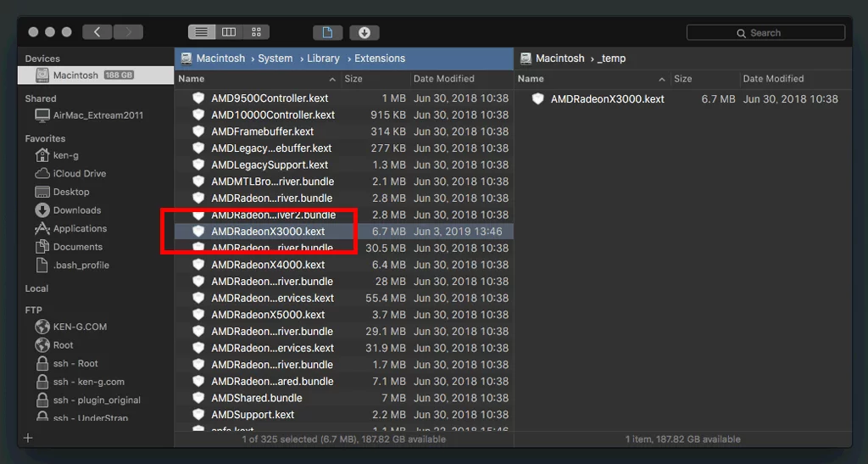Open Desktop favorite in sidebar
868x464 pixels.
pyautogui.click(x=62, y=192)
